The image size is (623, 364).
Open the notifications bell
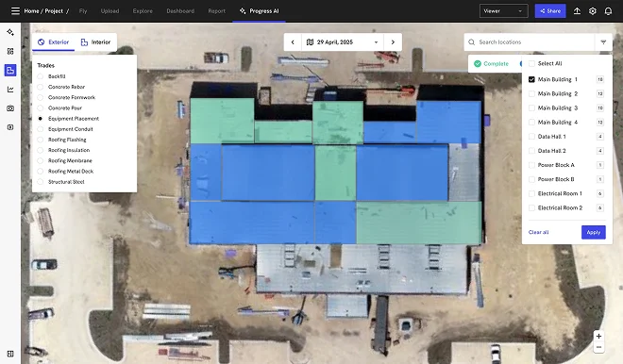[x=608, y=11]
